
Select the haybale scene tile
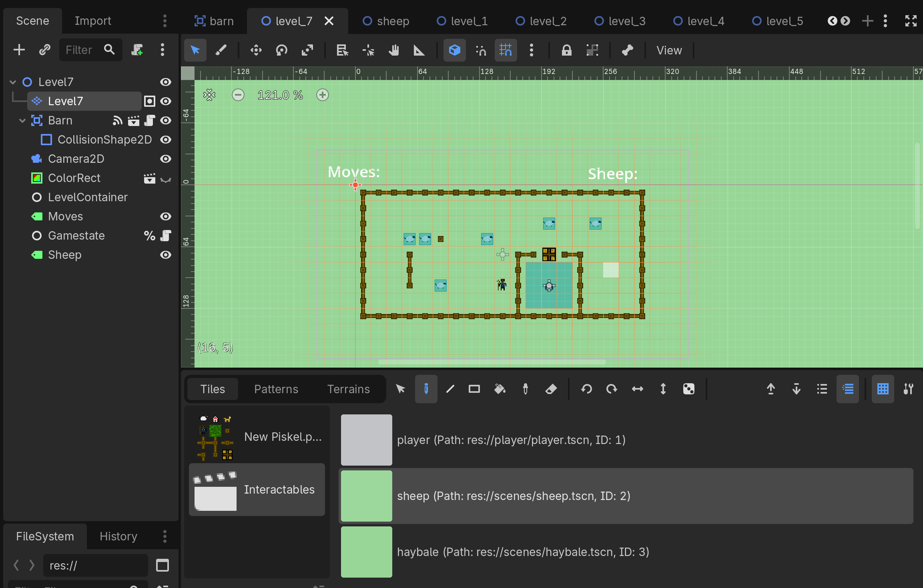pyautogui.click(x=627, y=552)
